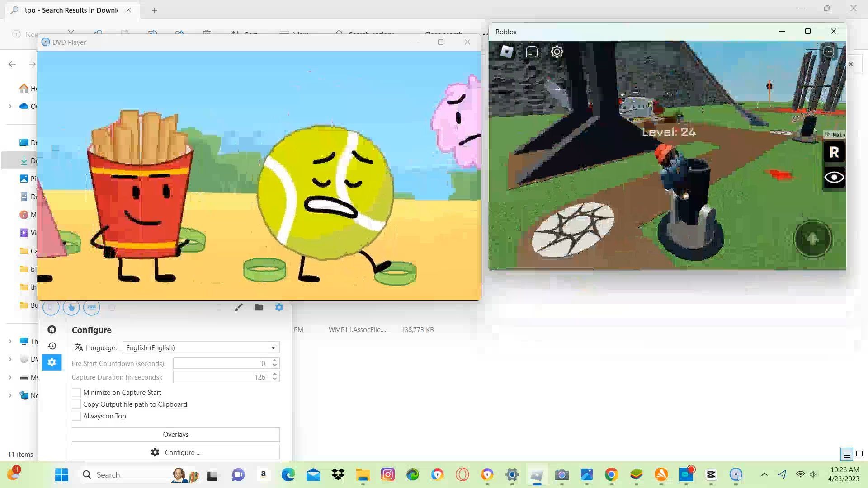Image resolution: width=868 pixels, height=488 pixels.
Task: Toggle mouse click overlay button
Action: 71,307
